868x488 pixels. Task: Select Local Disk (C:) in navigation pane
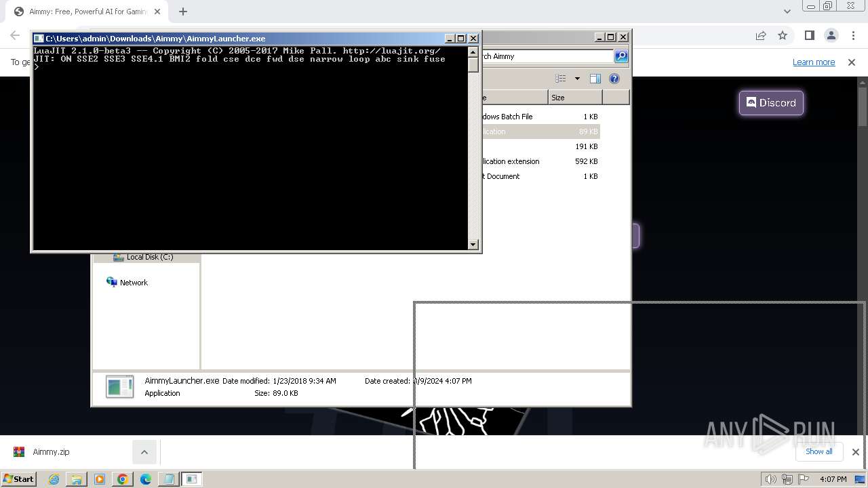coord(146,257)
